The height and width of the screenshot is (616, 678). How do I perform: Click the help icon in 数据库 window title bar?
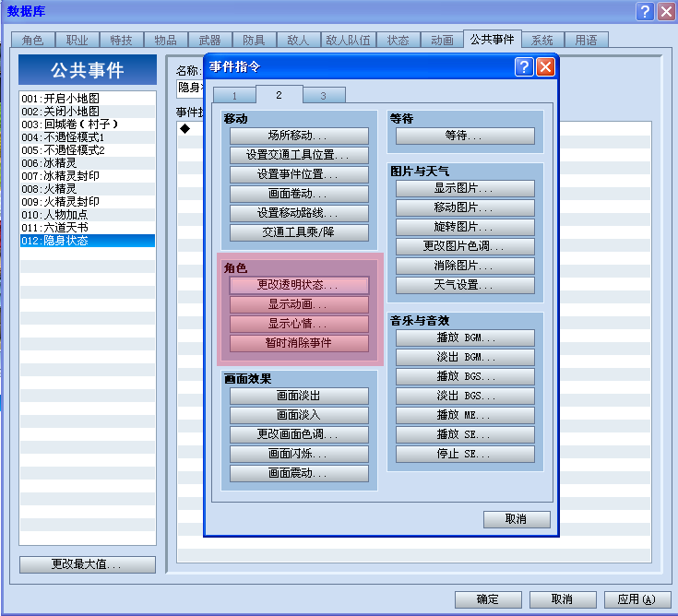click(x=645, y=11)
